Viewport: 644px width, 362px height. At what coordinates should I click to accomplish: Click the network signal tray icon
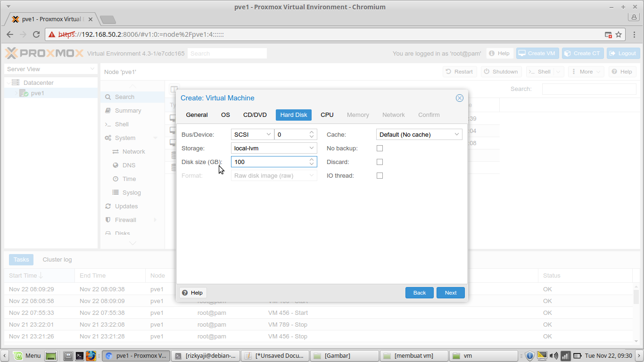pyautogui.click(x=565, y=356)
